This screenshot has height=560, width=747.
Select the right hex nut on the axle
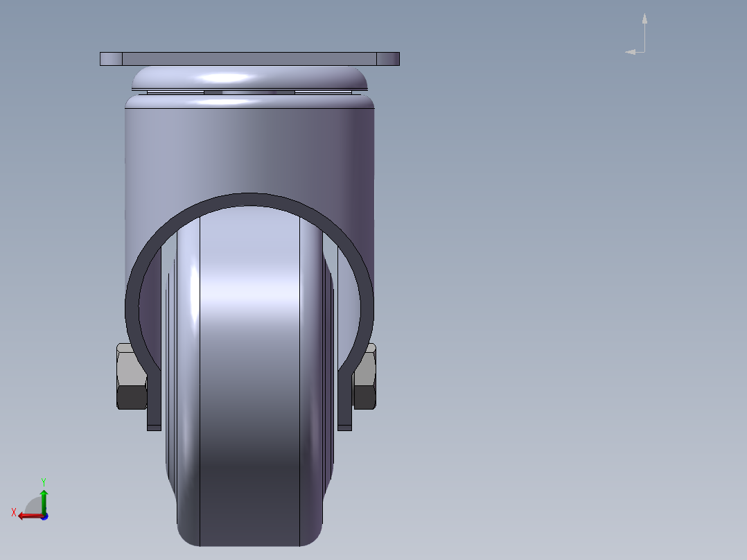coord(365,376)
